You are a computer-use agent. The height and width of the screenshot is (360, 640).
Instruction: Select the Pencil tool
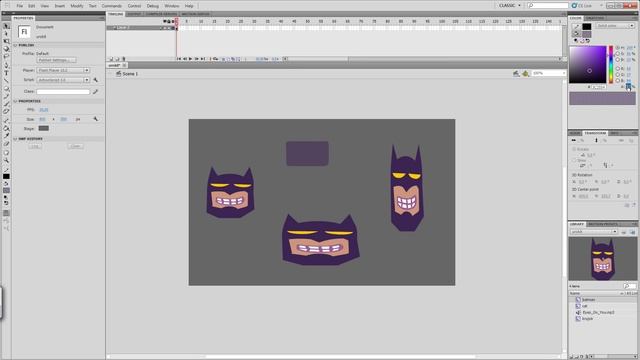click(6, 97)
